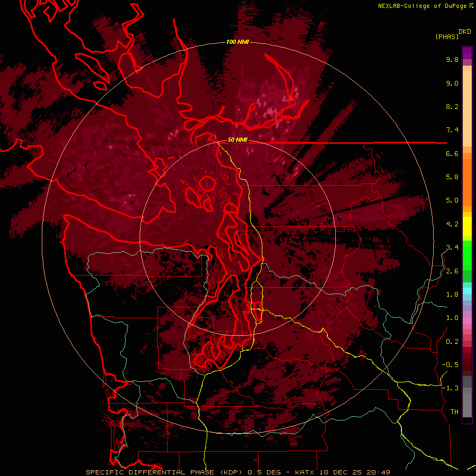Click the KATX station identifier in the caption

[x=305, y=472]
